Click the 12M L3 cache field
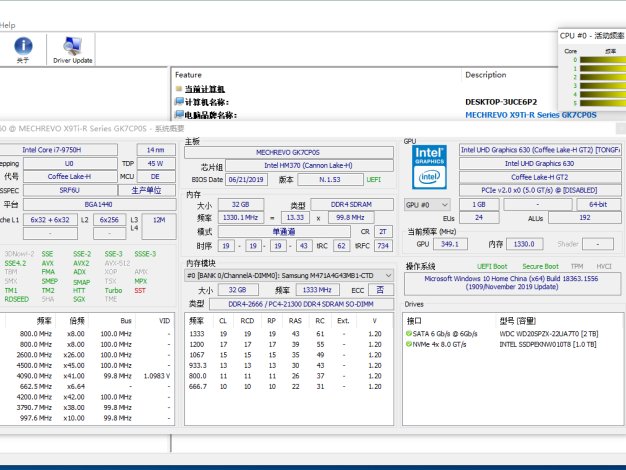Screen dimensions: 626x470 point(159,226)
